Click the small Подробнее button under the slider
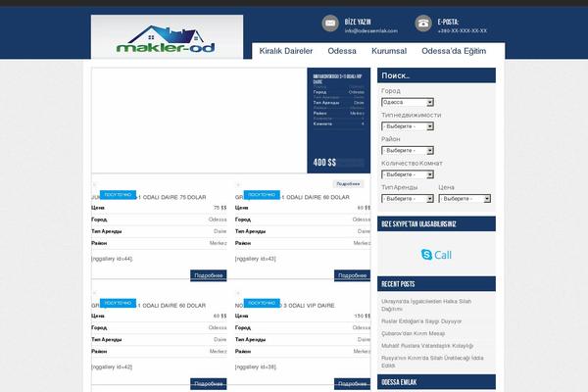This screenshot has height=392, width=588. click(x=348, y=184)
